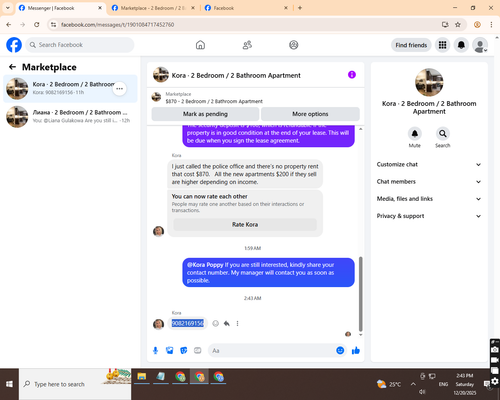Reload the page

point(37,24)
